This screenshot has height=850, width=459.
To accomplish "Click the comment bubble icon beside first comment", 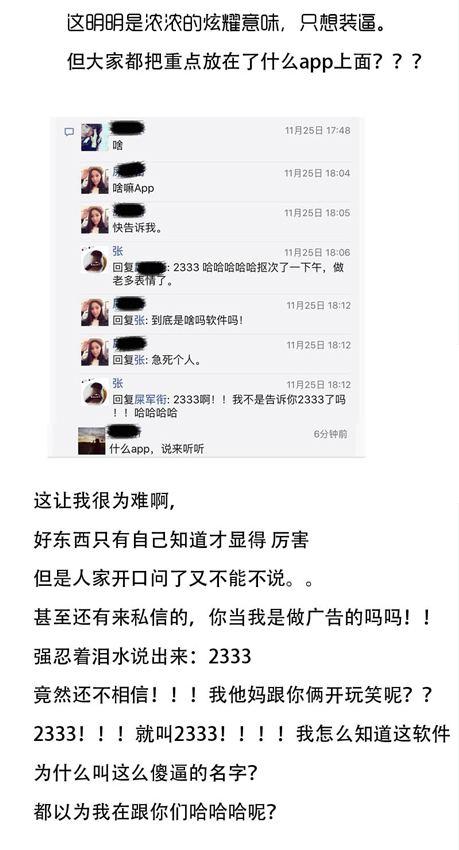I will tap(69, 132).
